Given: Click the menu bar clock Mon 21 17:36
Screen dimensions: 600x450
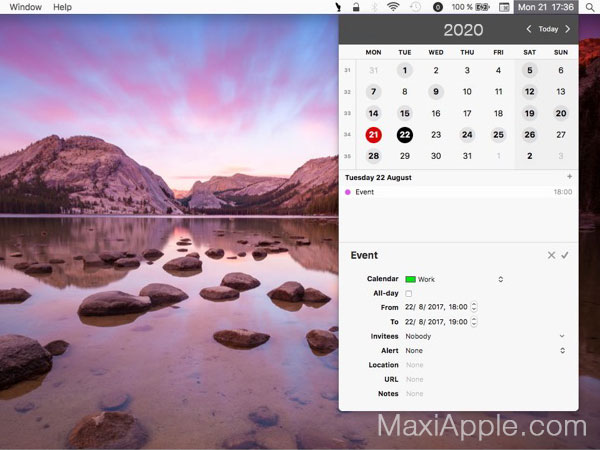Looking at the screenshot, I should point(546,7).
